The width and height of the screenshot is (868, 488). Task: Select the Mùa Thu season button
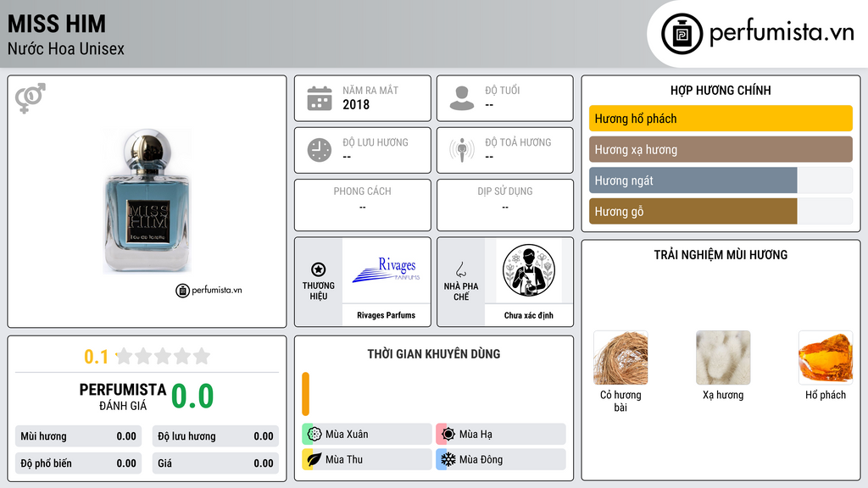[x=367, y=459]
